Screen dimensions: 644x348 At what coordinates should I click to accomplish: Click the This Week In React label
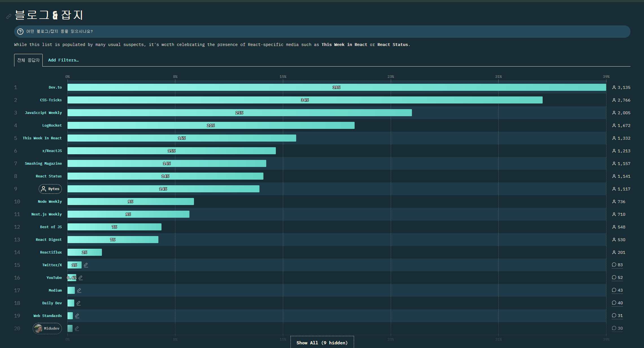point(42,138)
